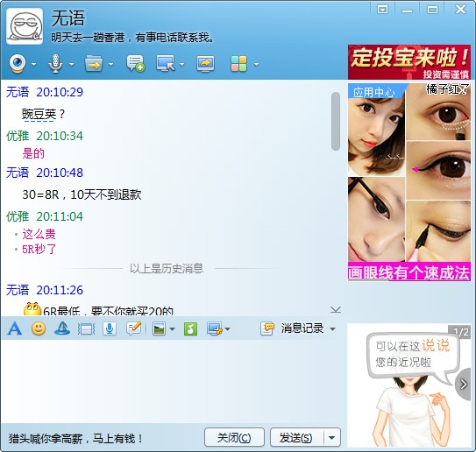476x452 pixels.
Task: Click the remote desktop monitor icon
Action: click(166, 64)
